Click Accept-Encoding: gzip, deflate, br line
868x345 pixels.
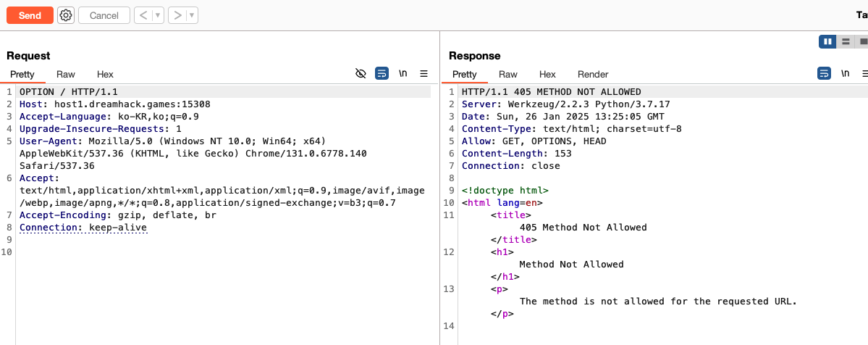pos(118,215)
